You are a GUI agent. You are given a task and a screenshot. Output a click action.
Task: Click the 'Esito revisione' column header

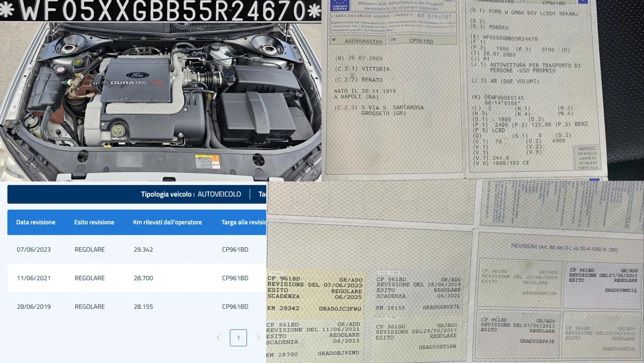tap(94, 222)
